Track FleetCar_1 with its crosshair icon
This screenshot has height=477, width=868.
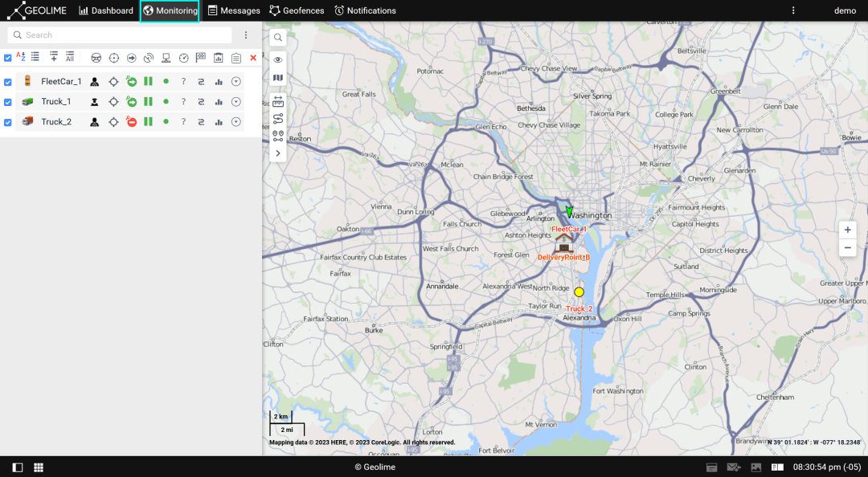click(x=113, y=81)
